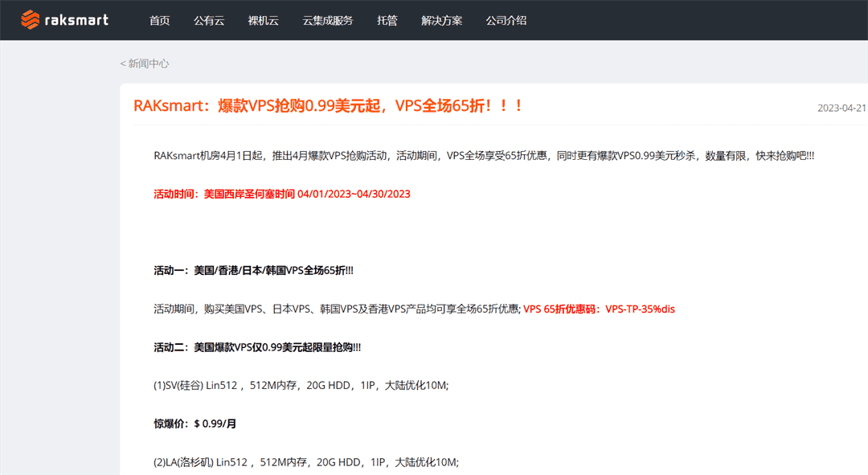Image resolution: width=868 pixels, height=475 pixels.
Task: Open the 裸机云 menu item
Action: pos(263,21)
